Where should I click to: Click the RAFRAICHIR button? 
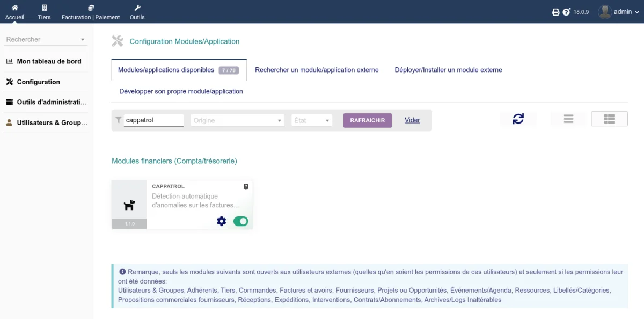tap(368, 120)
